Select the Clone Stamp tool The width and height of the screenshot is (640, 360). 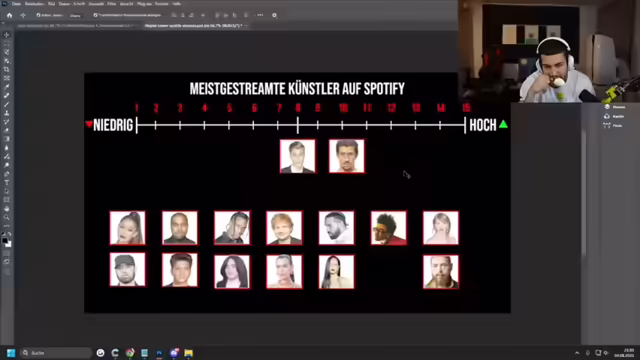(7, 113)
